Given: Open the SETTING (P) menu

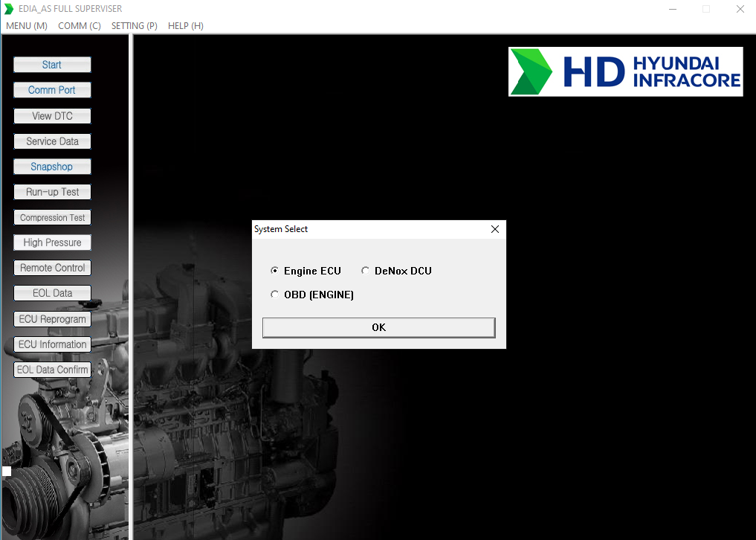Looking at the screenshot, I should tap(135, 26).
